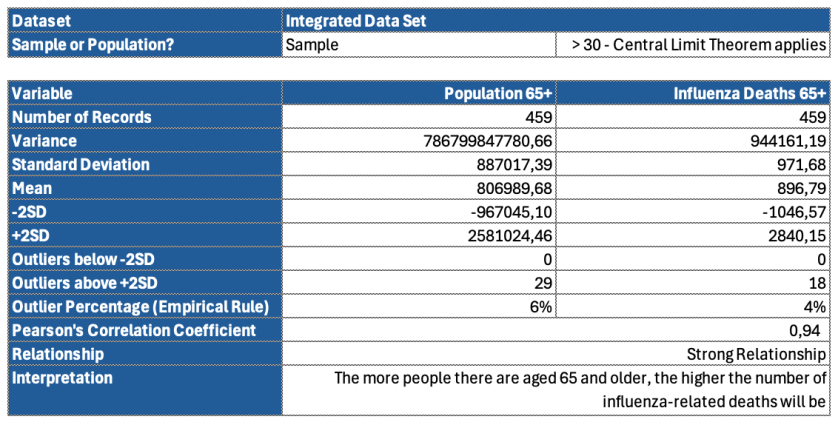Click the Sample or Population? label cell
The height and width of the screenshot is (425, 838).
(143, 44)
